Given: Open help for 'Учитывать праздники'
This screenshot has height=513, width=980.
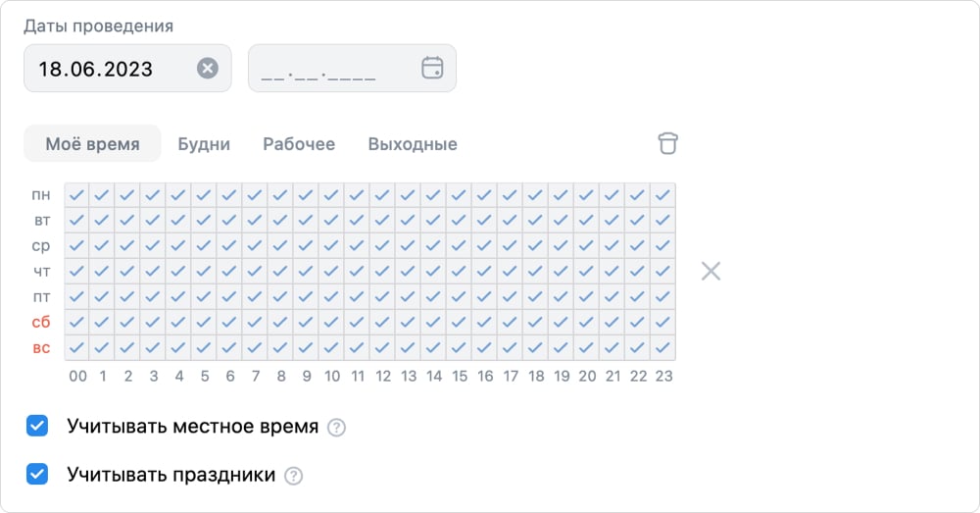Looking at the screenshot, I should point(293,476).
